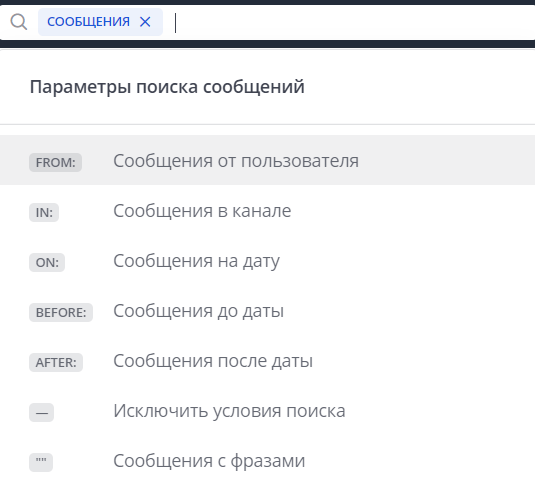This screenshot has height=493, width=535.
Task: Select IN: Сообщения в канале option
Action: click(x=268, y=211)
